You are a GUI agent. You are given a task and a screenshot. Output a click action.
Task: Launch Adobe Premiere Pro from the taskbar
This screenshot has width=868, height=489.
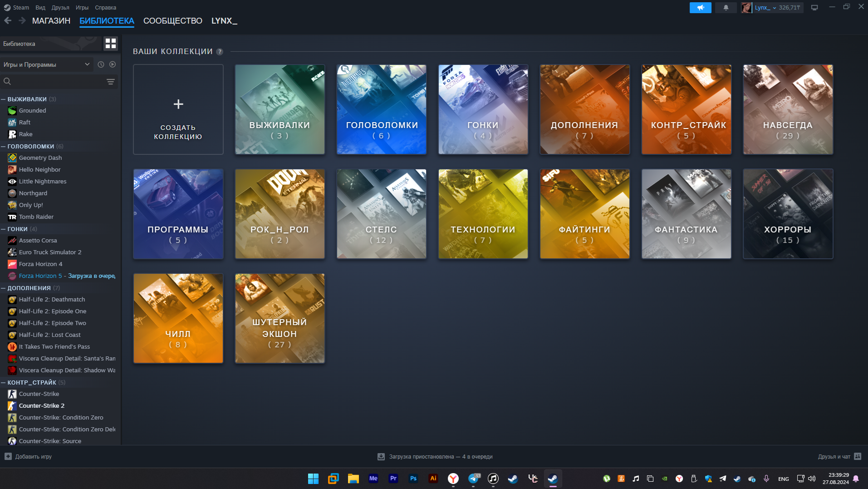click(393, 479)
